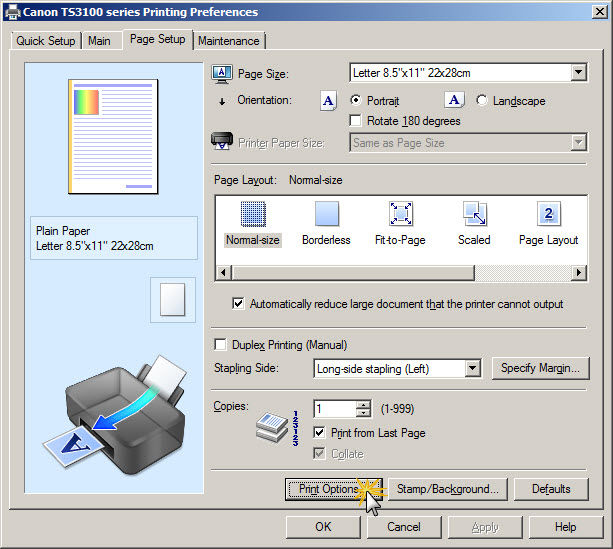Increase copies with the up spinner arrow

[363, 405]
